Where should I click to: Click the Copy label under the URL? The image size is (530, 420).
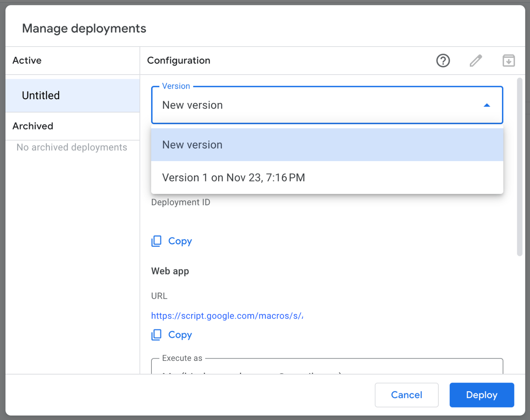180,335
